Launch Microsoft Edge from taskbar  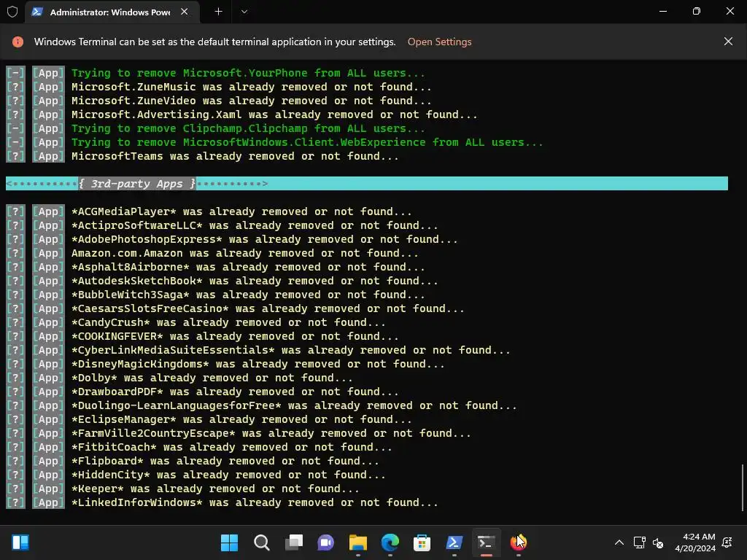[x=390, y=542]
